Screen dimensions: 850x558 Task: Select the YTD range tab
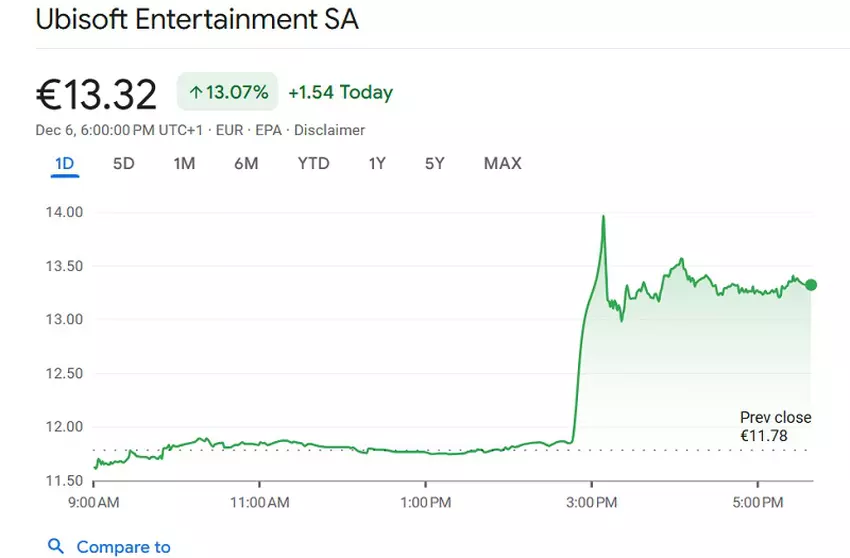tap(313, 163)
